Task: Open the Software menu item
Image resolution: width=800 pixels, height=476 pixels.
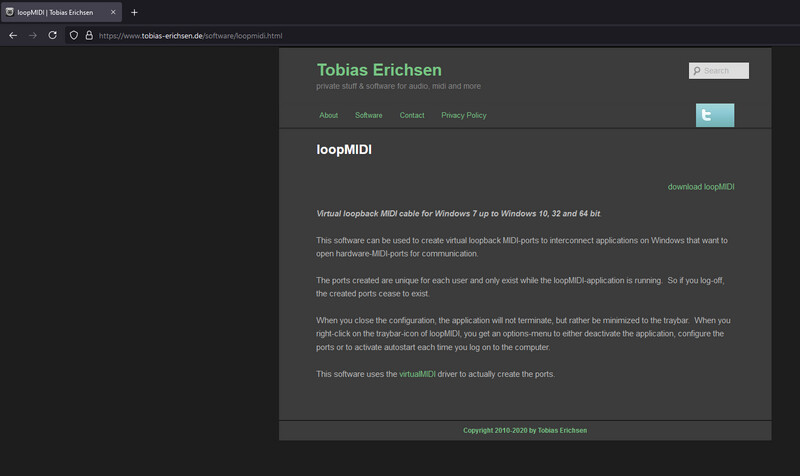Action: (x=368, y=115)
